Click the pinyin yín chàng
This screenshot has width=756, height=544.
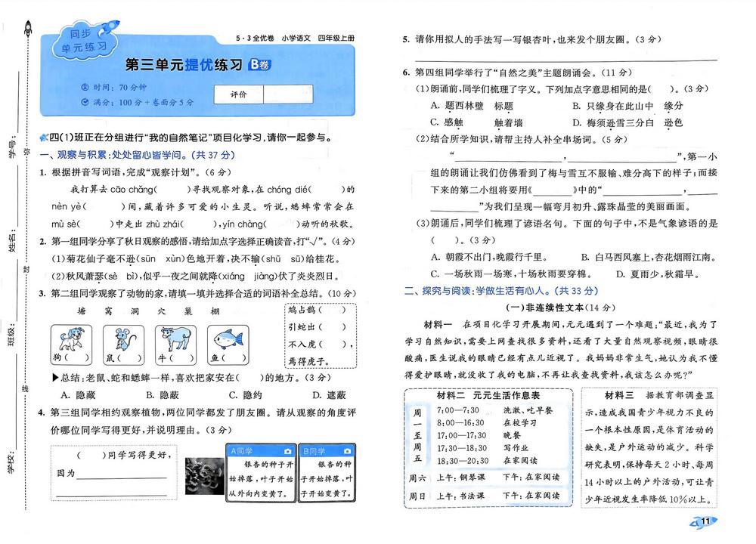[243, 224]
